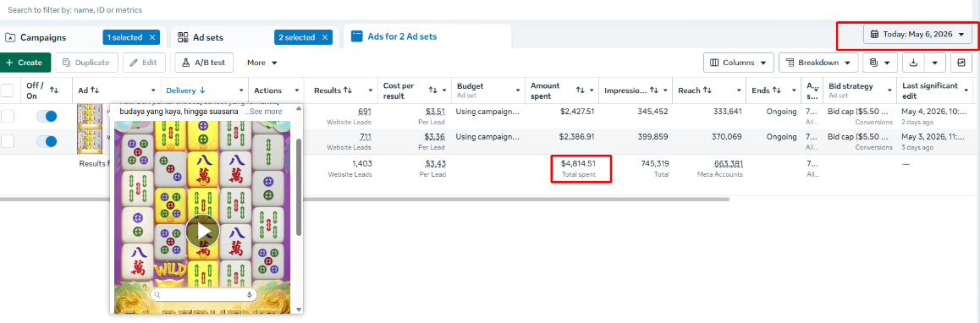This screenshot has width=980, height=323.
Task: Sort by Cost per result arrows
Action: coord(433,90)
